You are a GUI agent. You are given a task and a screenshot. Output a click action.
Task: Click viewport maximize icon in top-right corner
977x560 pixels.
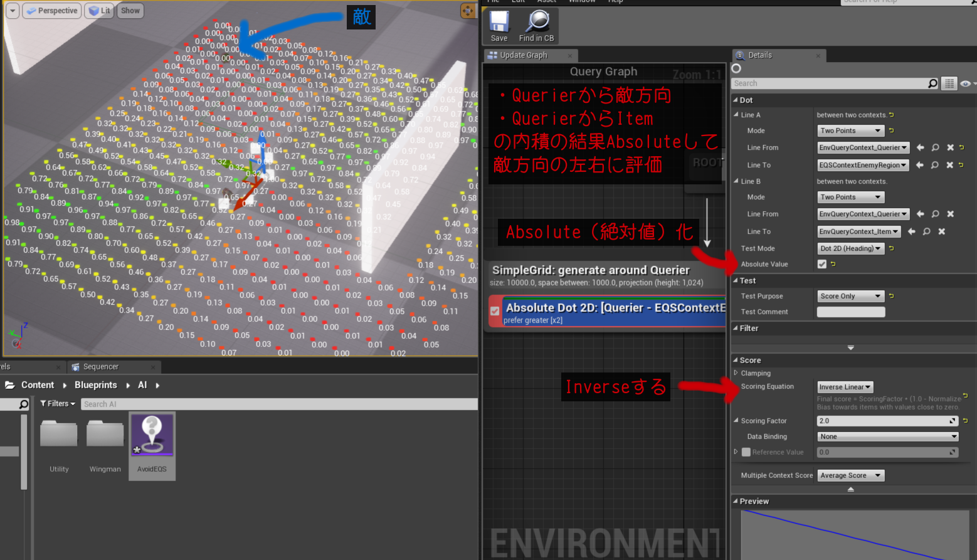468,11
